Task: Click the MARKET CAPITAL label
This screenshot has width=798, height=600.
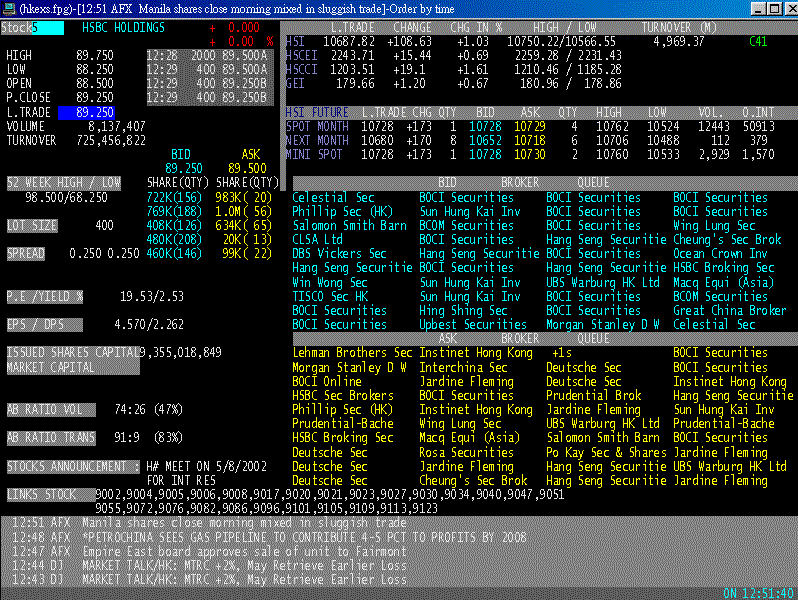Action: tap(73, 367)
